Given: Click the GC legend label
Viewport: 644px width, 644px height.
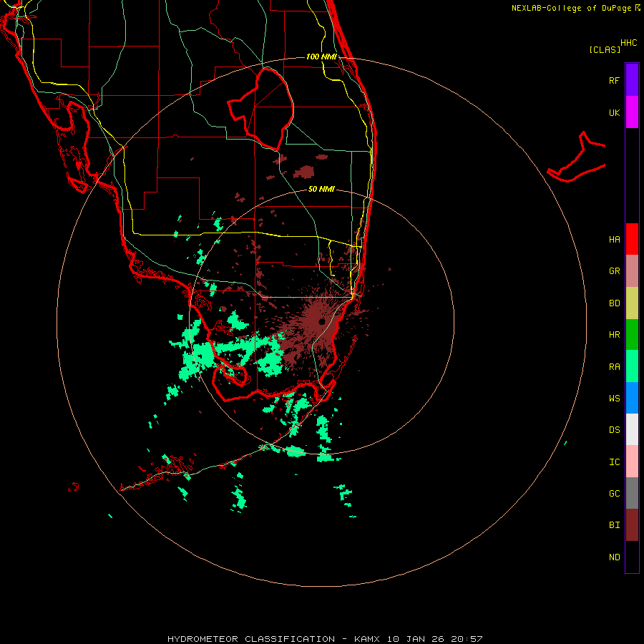Looking at the screenshot, I should pos(614,494).
